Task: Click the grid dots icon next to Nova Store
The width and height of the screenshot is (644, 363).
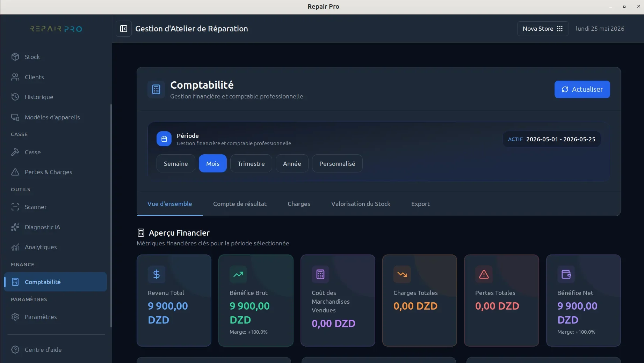Action: pyautogui.click(x=560, y=29)
